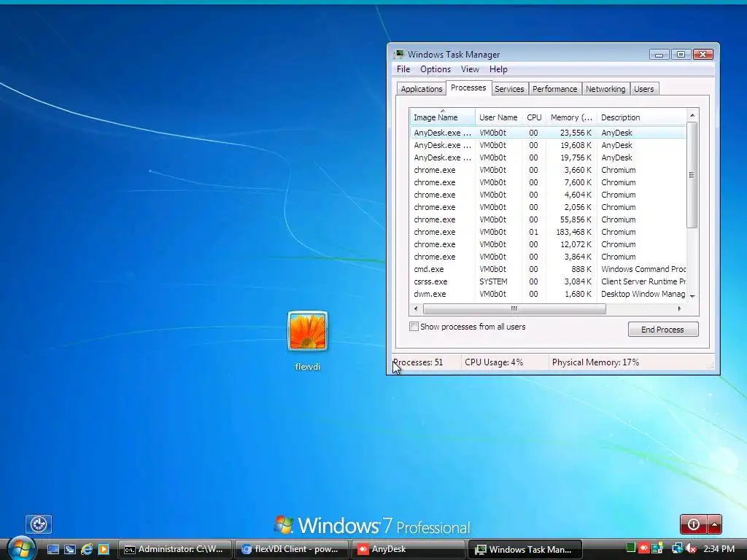Switch to the Users tab

[x=643, y=89]
